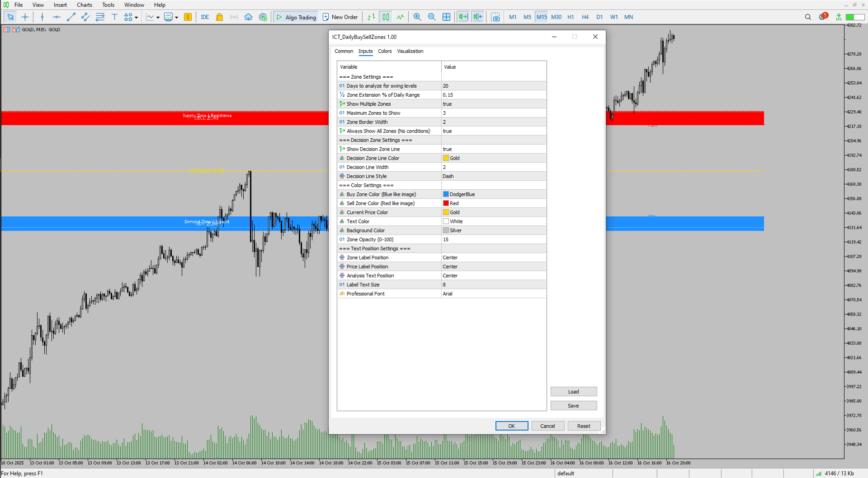Zoom in on the chart
This screenshot has width=868, height=478.
pyautogui.click(x=417, y=17)
